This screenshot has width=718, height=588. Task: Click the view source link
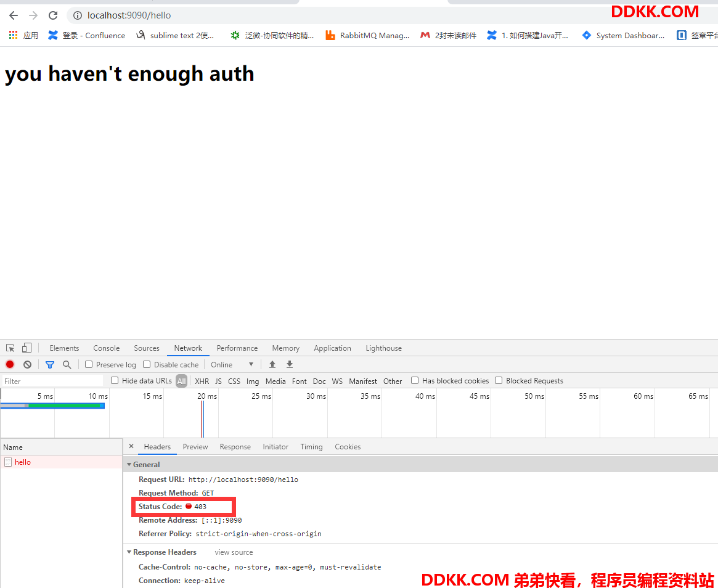point(234,552)
